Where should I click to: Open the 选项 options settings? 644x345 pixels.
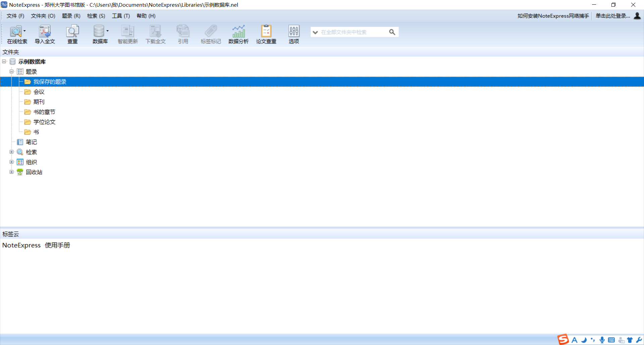pos(294,34)
